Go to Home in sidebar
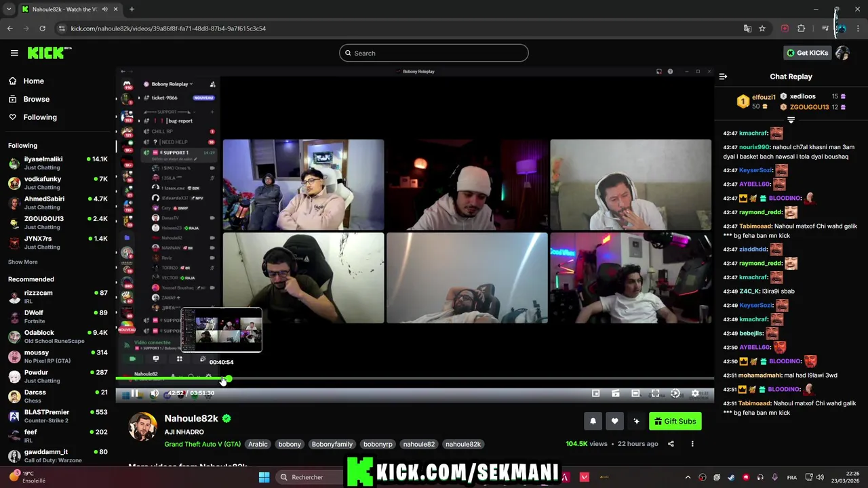The image size is (868, 488). [33, 81]
